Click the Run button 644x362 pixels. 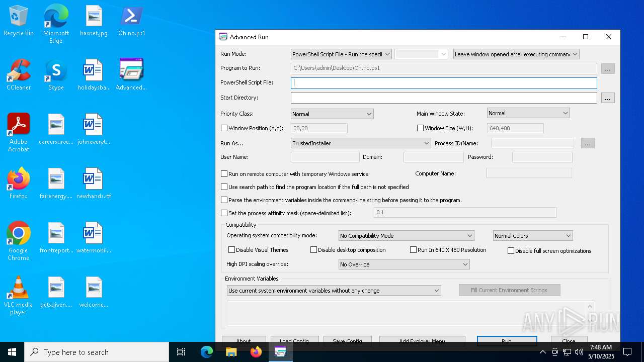pos(507,341)
